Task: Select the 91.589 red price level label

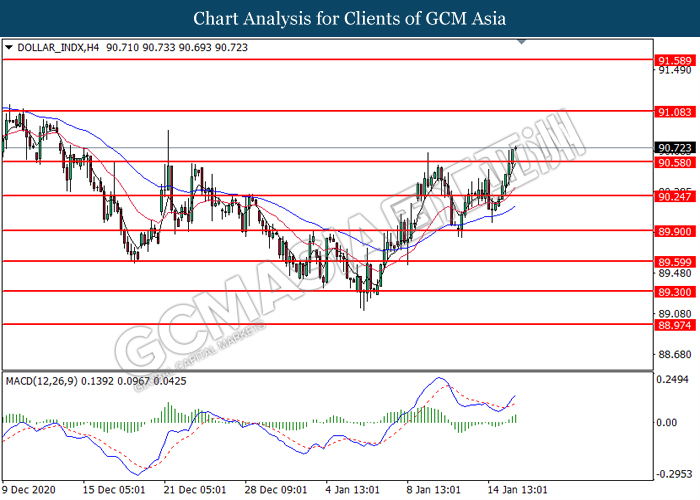Action: 673,60
